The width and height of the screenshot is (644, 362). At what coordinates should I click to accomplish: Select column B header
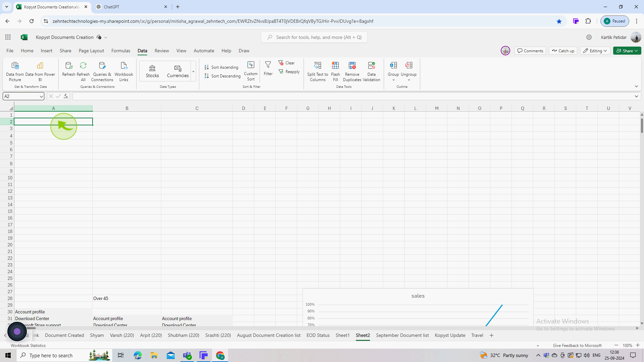(127, 108)
